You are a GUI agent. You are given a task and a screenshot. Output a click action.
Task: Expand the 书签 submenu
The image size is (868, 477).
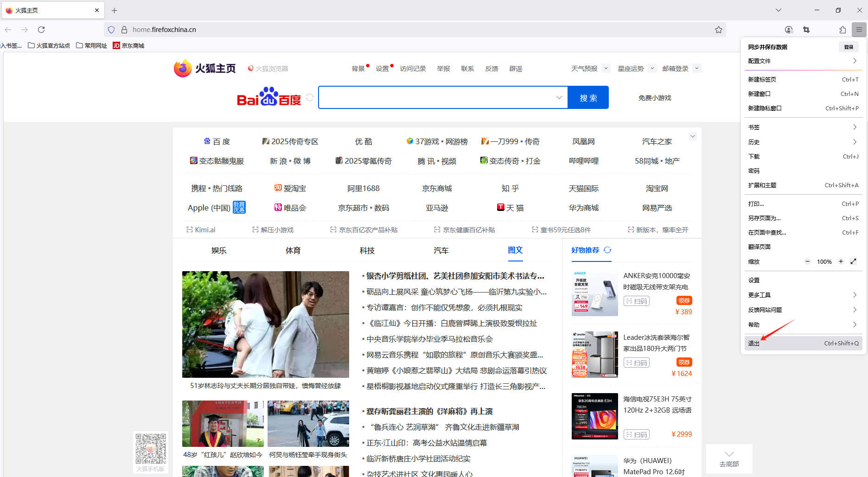tap(803, 127)
